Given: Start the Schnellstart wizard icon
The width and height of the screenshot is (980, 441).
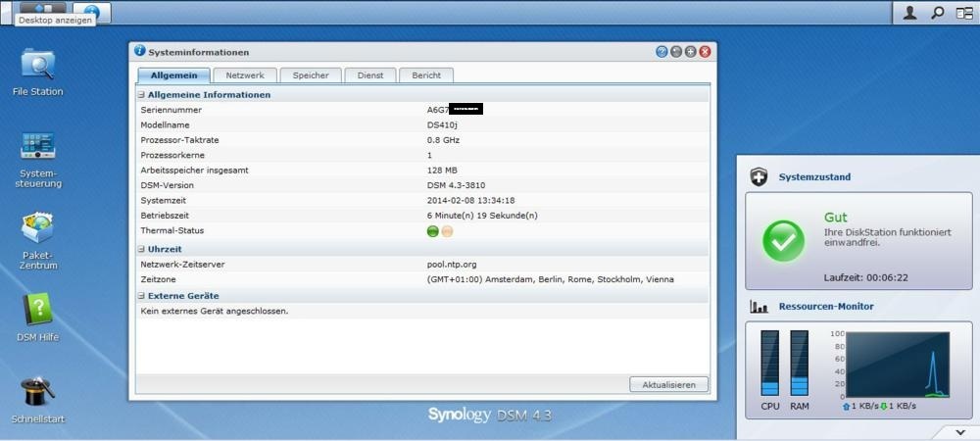Looking at the screenshot, I should [37, 393].
